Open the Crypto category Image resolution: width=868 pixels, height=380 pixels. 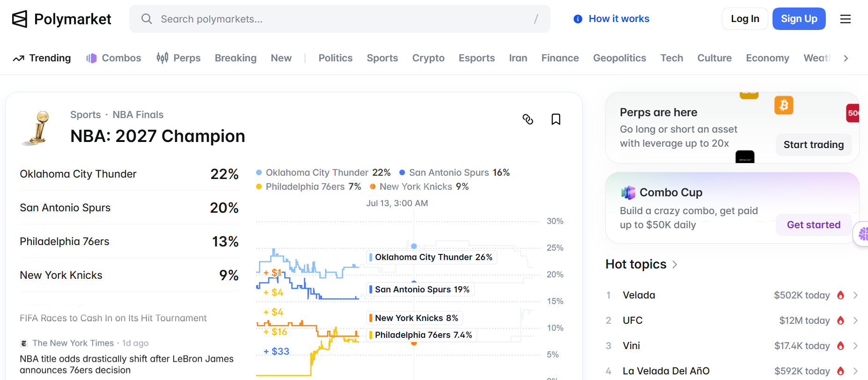pos(428,58)
